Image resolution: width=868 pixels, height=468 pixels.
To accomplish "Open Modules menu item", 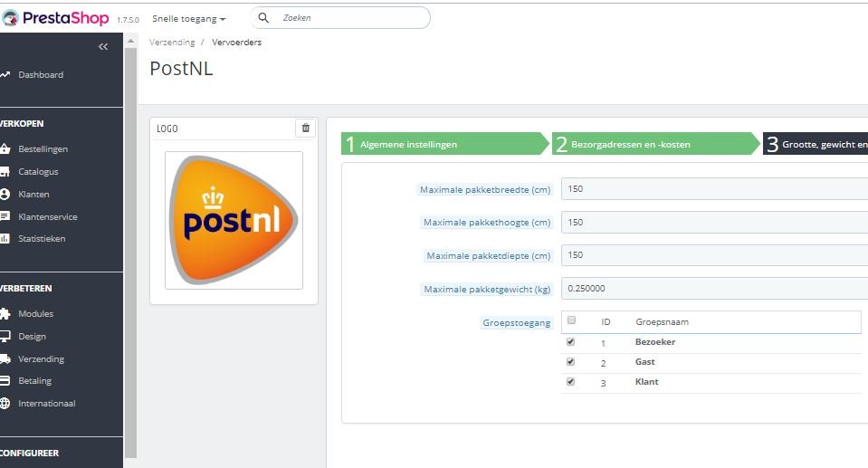I will (35, 313).
